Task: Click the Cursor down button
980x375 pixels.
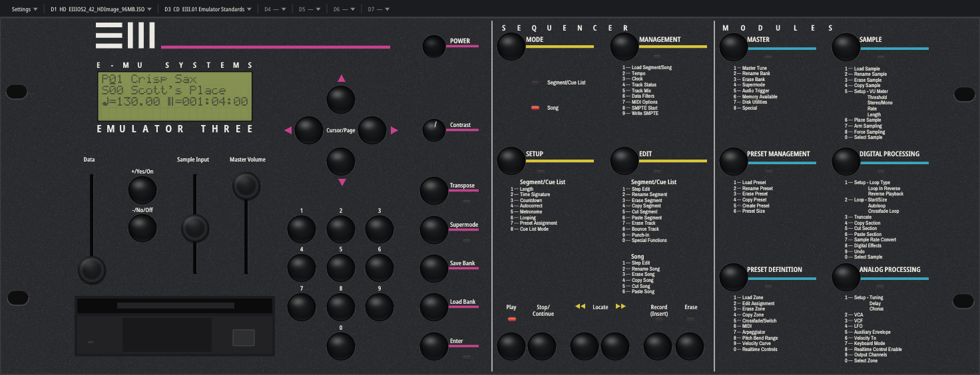Action: [341, 162]
